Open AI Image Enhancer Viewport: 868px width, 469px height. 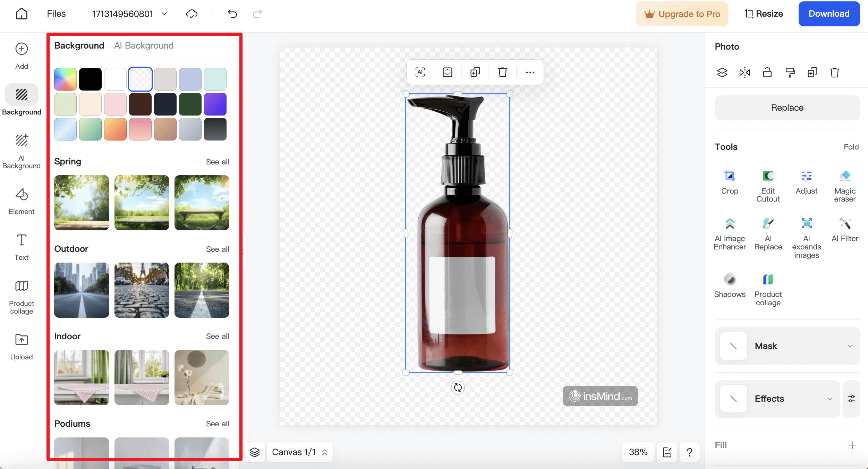[x=730, y=234]
